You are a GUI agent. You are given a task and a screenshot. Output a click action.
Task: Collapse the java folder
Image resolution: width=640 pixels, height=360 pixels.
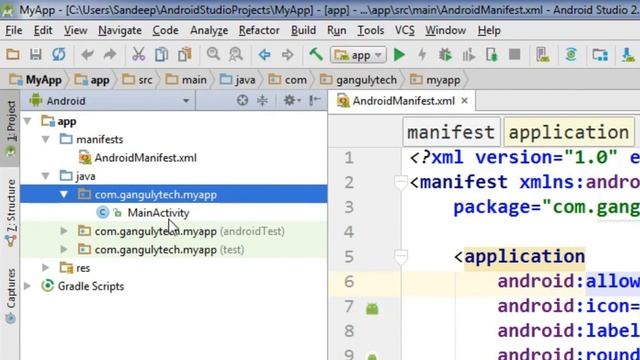pyautogui.click(x=46, y=176)
